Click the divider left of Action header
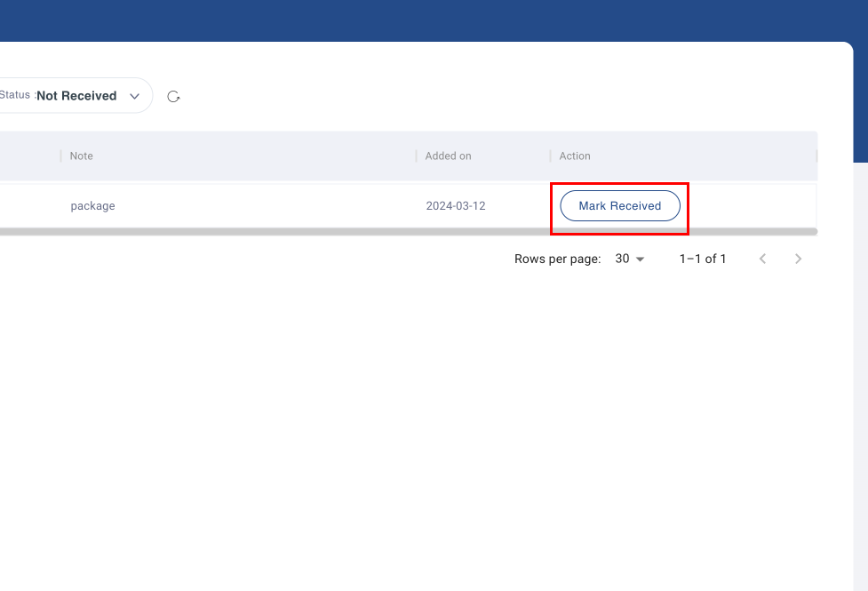 (551, 156)
